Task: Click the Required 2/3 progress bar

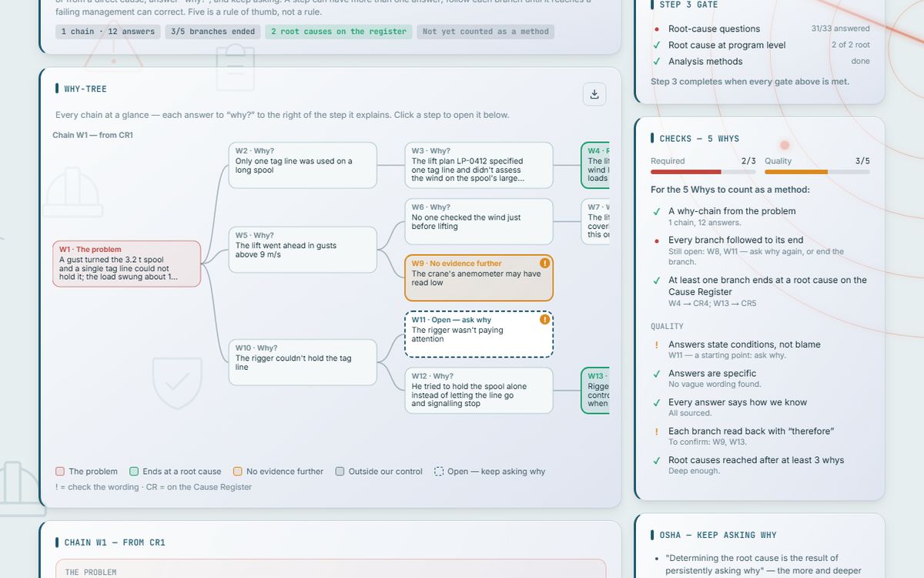Action: pyautogui.click(x=703, y=172)
